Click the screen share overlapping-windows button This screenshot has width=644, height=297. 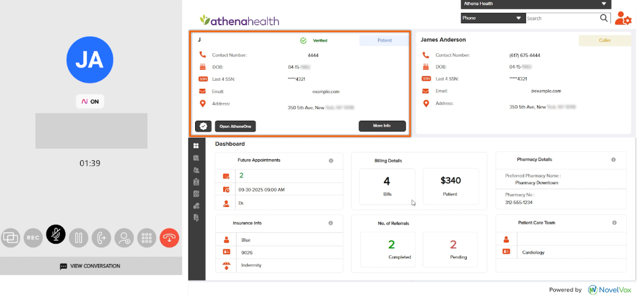(10, 238)
